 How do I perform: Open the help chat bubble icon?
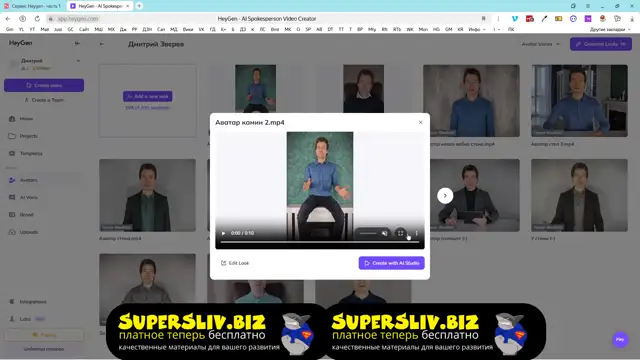coord(620,340)
